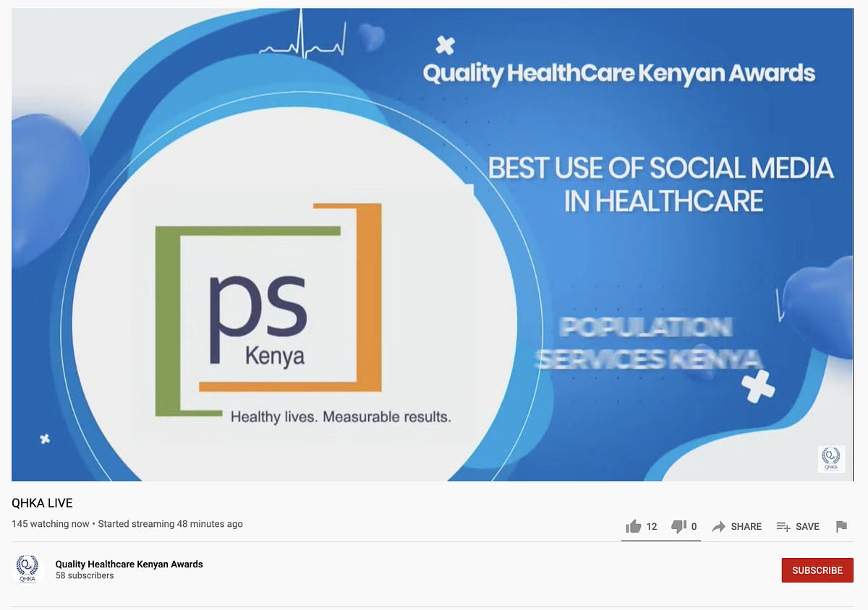Open the channel by clicking its name link
Screen dimensions: 868x610
click(129, 564)
